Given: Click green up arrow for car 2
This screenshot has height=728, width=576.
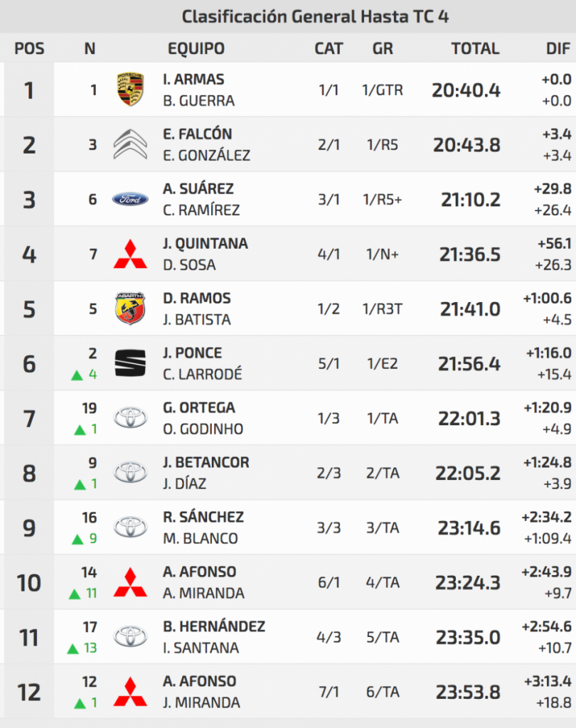Looking at the screenshot, I should (77, 375).
